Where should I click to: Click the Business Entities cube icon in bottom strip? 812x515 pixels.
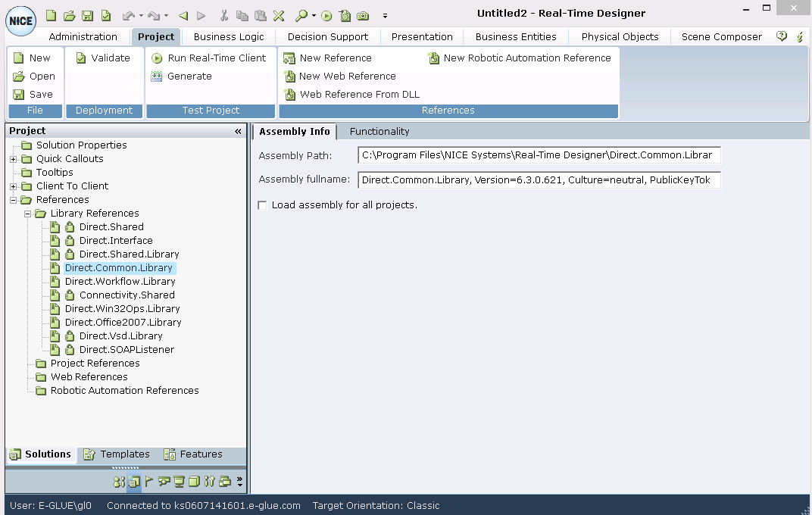coord(194,482)
